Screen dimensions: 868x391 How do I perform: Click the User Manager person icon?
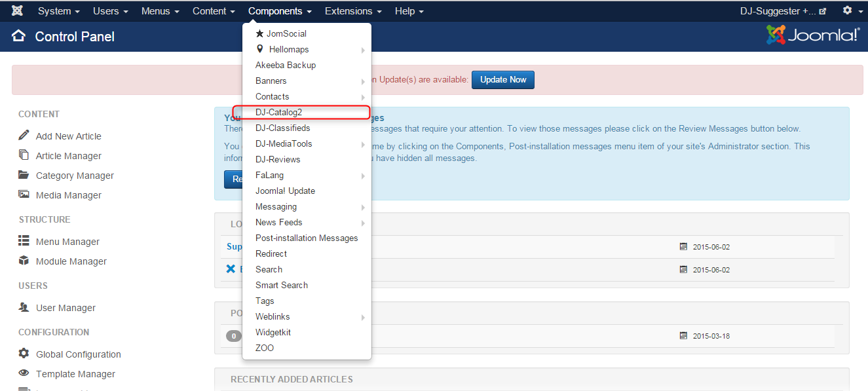pos(24,307)
